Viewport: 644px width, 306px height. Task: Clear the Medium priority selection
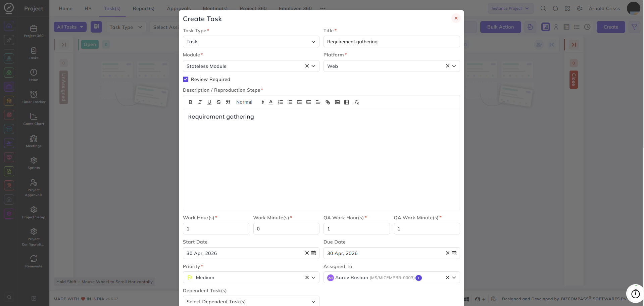pos(307,277)
